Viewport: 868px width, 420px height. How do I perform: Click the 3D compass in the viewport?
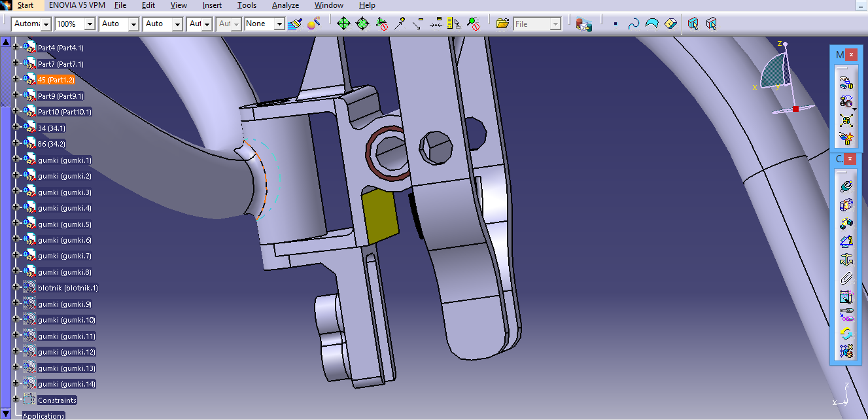coord(785,79)
